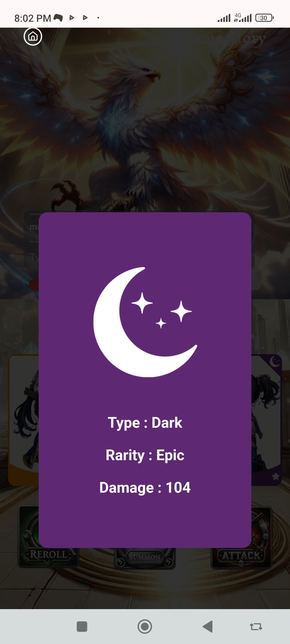Click the star icon on purple card
290x644 pixels.
coord(275,477)
